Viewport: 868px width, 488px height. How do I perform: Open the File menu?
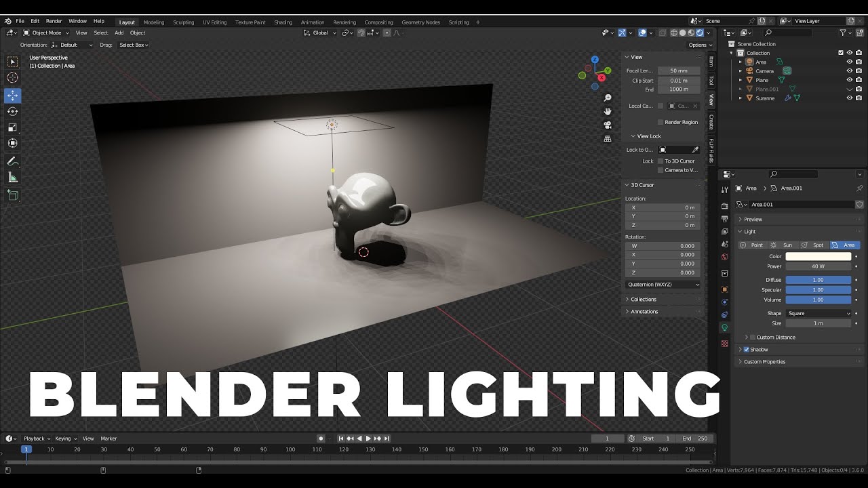(20, 21)
